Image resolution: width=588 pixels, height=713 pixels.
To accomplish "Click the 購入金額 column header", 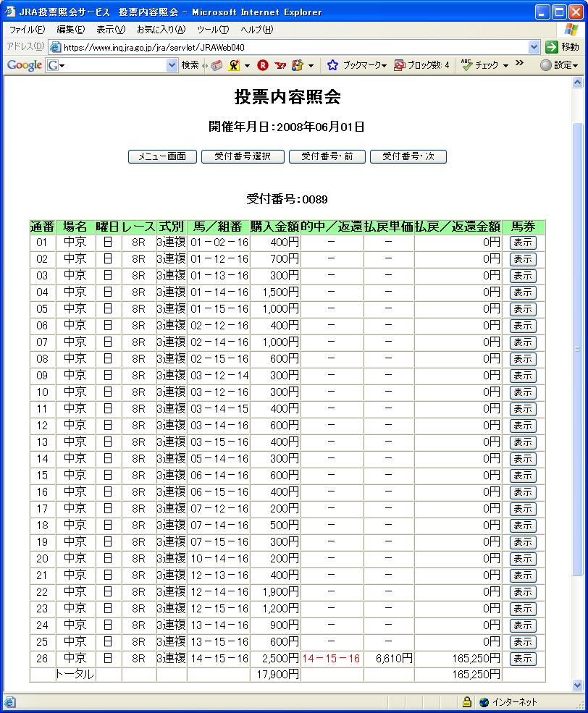I will 274,227.
